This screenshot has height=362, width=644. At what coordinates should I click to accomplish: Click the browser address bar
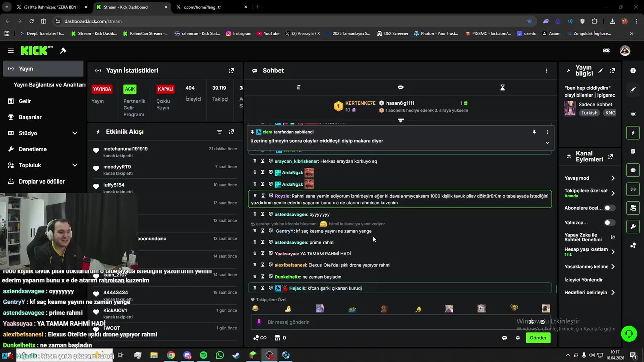click(292, 21)
